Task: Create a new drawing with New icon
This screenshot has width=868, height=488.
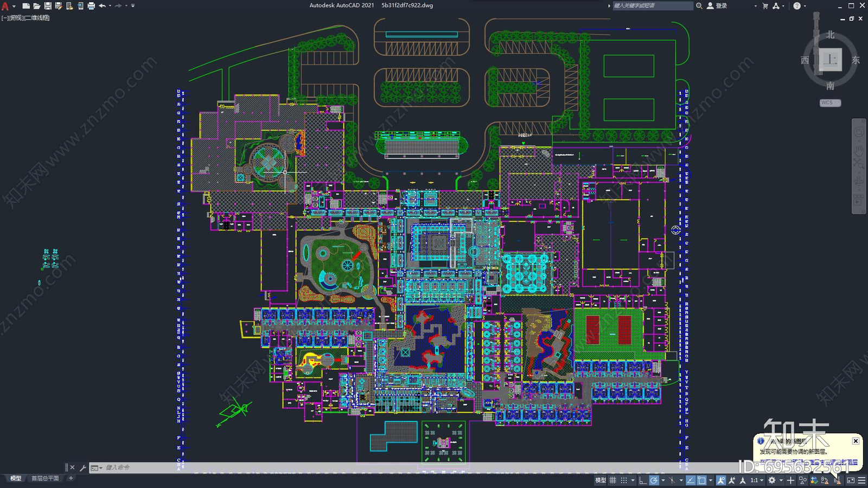Action: 26,6
